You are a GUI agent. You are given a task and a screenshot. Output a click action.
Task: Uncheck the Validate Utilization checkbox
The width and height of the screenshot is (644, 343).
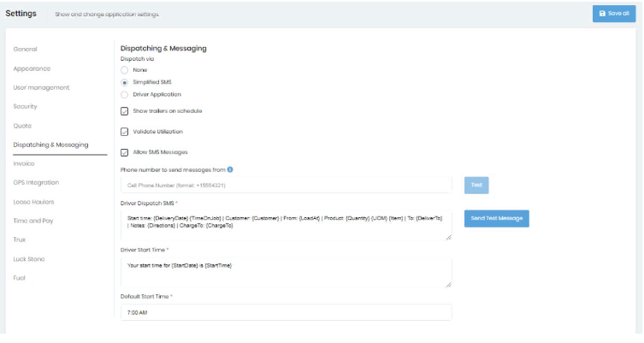125,132
